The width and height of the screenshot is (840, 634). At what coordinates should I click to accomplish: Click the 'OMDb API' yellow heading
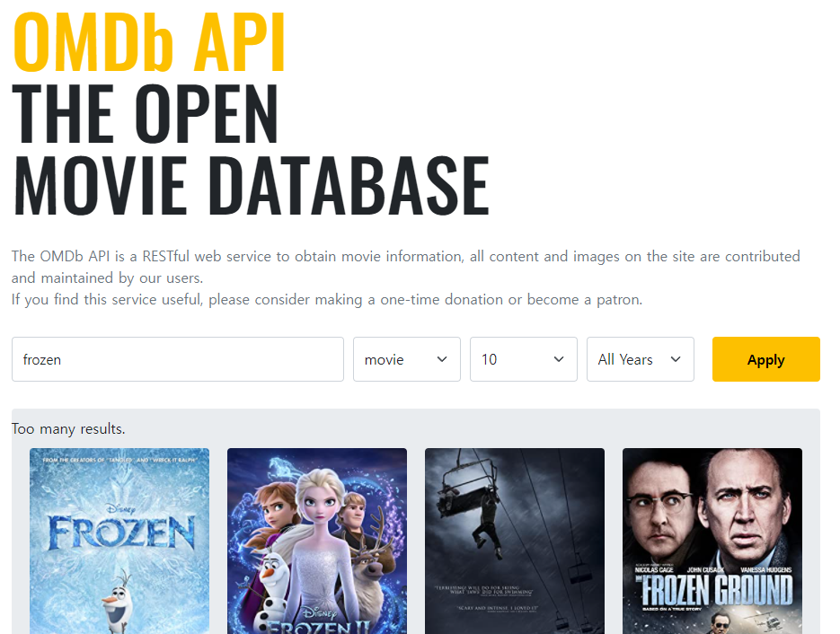click(x=149, y=42)
